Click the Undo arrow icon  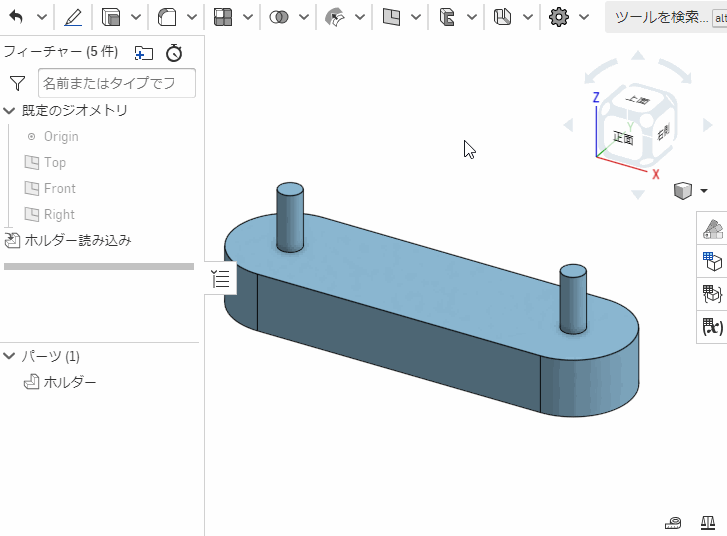click(x=16, y=17)
